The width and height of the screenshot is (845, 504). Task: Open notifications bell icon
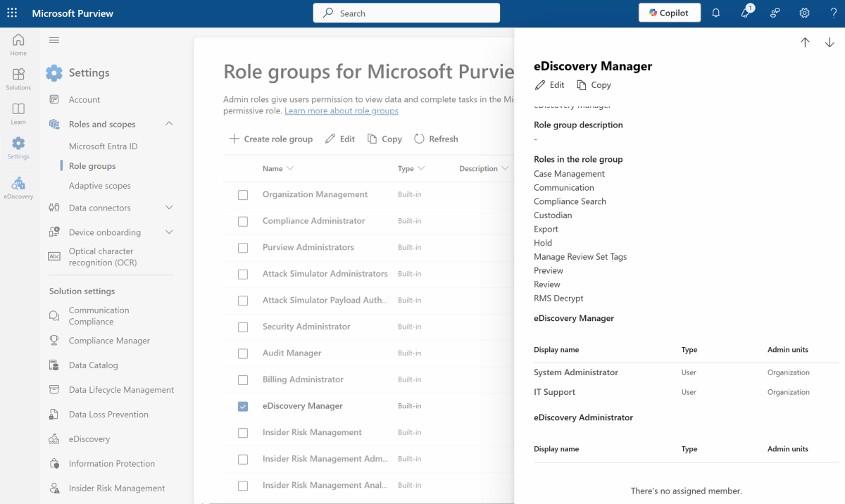point(716,13)
